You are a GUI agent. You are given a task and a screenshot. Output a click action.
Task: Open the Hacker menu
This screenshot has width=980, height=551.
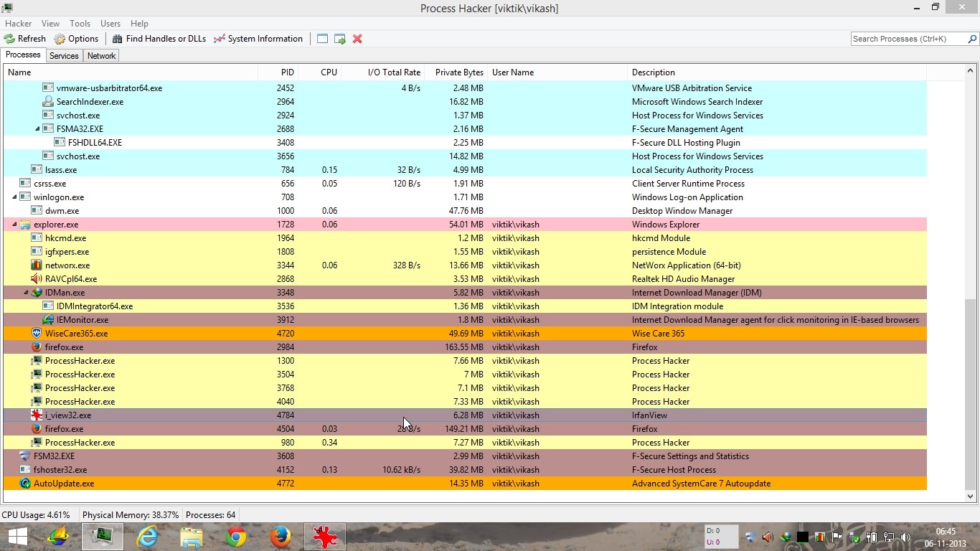[19, 24]
